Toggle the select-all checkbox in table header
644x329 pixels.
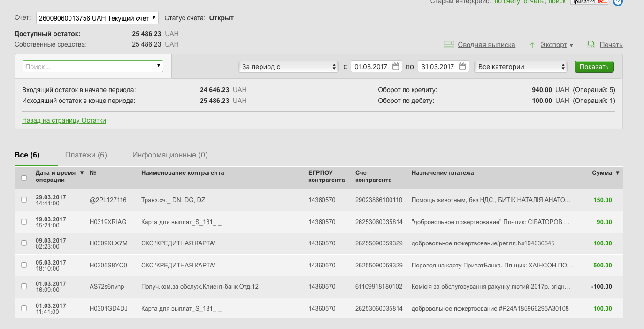click(24, 178)
